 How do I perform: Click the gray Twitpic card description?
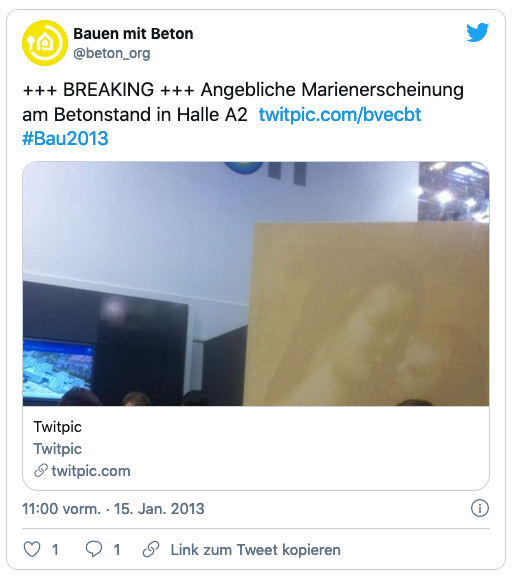pyautogui.click(x=57, y=449)
